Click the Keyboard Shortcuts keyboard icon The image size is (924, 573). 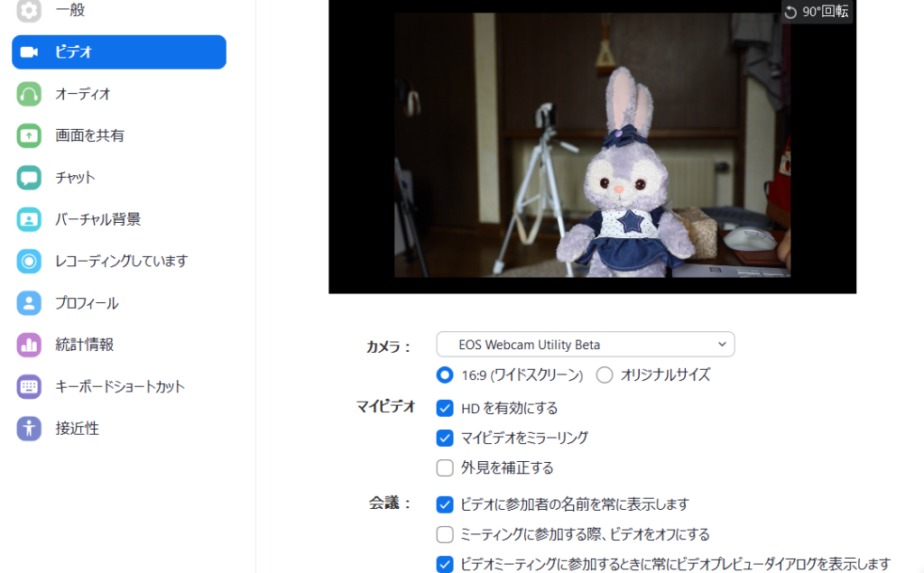coord(29,387)
